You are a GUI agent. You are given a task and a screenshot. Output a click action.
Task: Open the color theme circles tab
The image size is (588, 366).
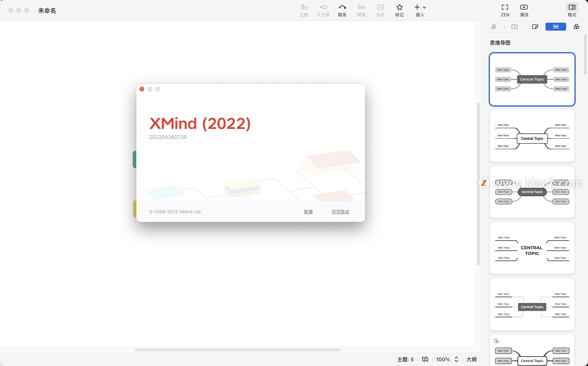point(576,27)
